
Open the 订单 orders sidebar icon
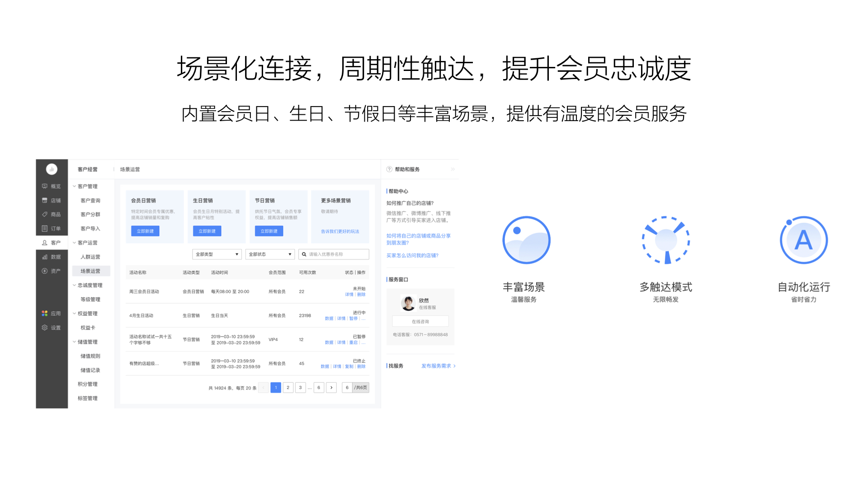point(45,229)
